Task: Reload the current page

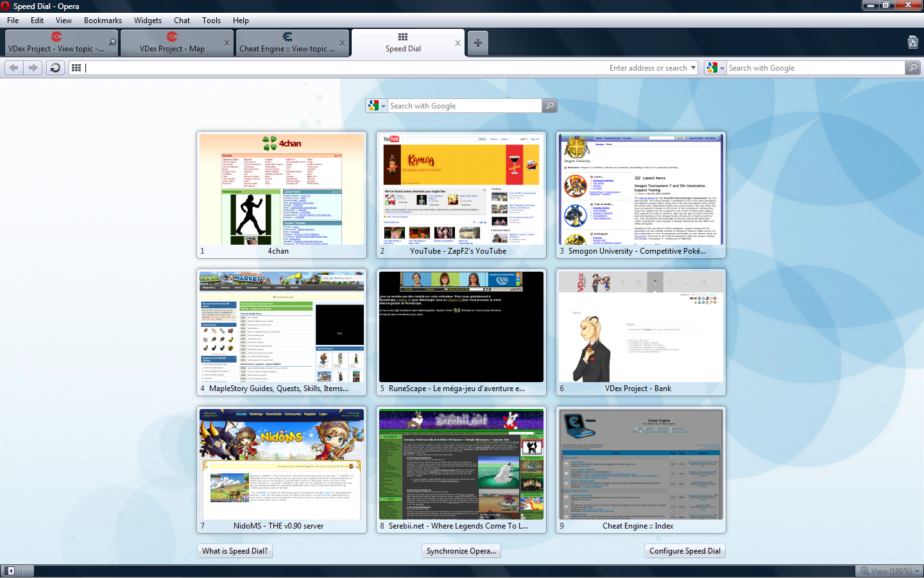Action: click(x=56, y=67)
